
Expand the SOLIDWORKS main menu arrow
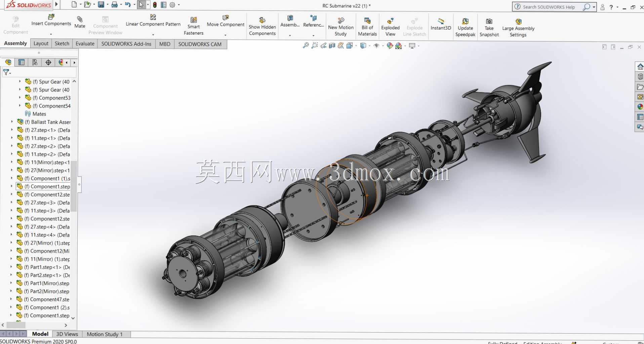(x=56, y=4)
